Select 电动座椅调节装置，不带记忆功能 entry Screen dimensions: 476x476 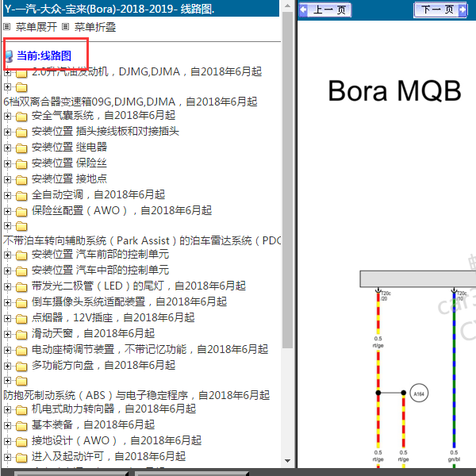coord(150,349)
